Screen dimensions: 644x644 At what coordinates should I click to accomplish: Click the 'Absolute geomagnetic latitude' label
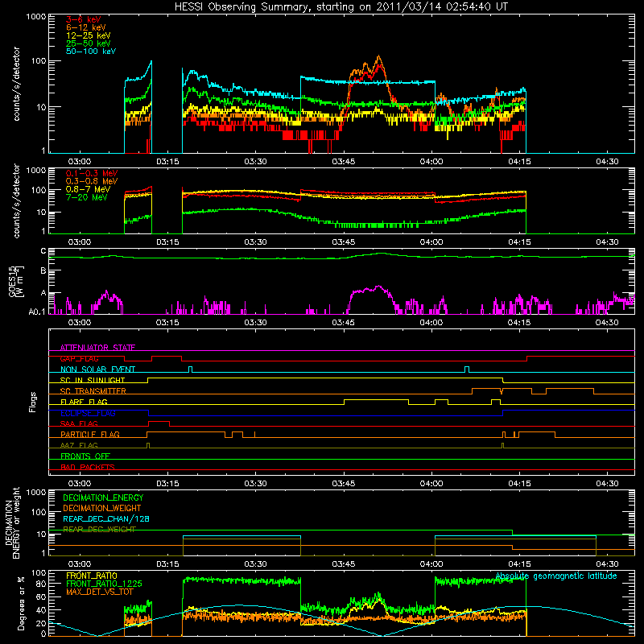coord(556,576)
